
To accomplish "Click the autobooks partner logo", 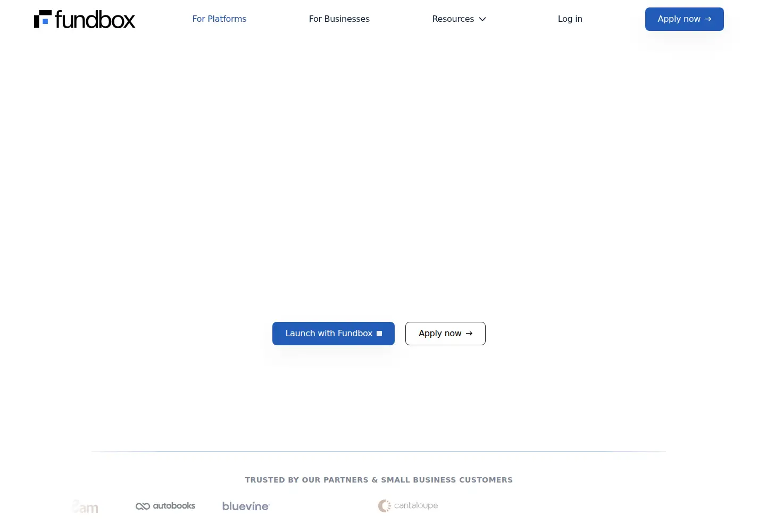I will 165,506.
